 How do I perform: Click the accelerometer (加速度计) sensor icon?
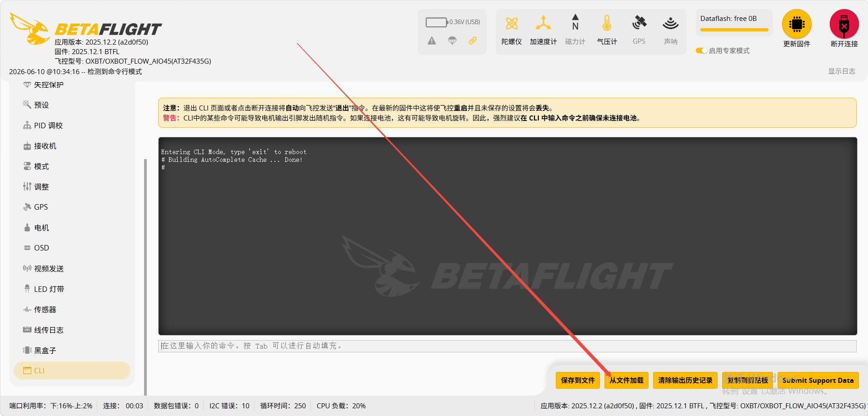click(543, 23)
